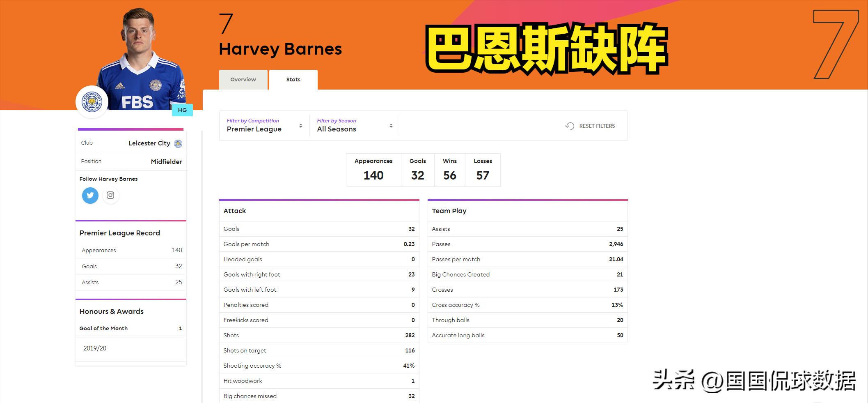This screenshot has height=403, width=868.
Task: Click the Leicester City crest badge
Action: click(x=92, y=102)
